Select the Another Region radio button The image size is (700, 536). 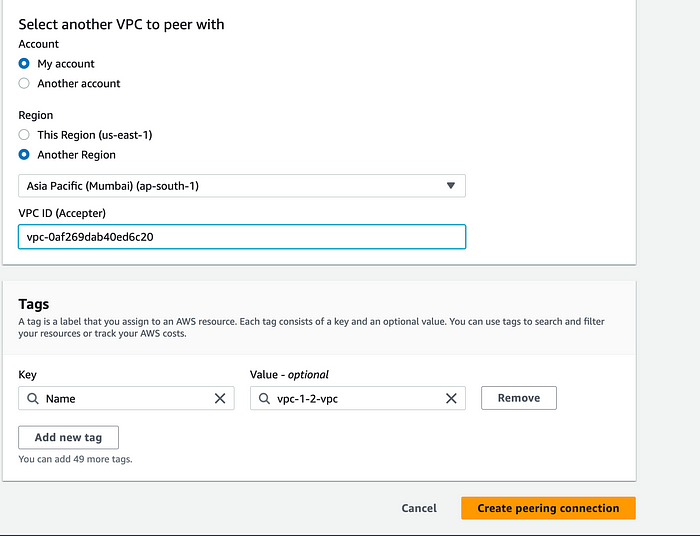[24, 155]
